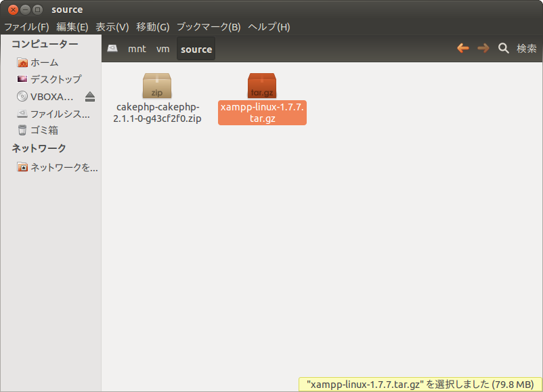Open ホーム in the sidebar
Viewport: 543px width, 392px height.
(44, 63)
